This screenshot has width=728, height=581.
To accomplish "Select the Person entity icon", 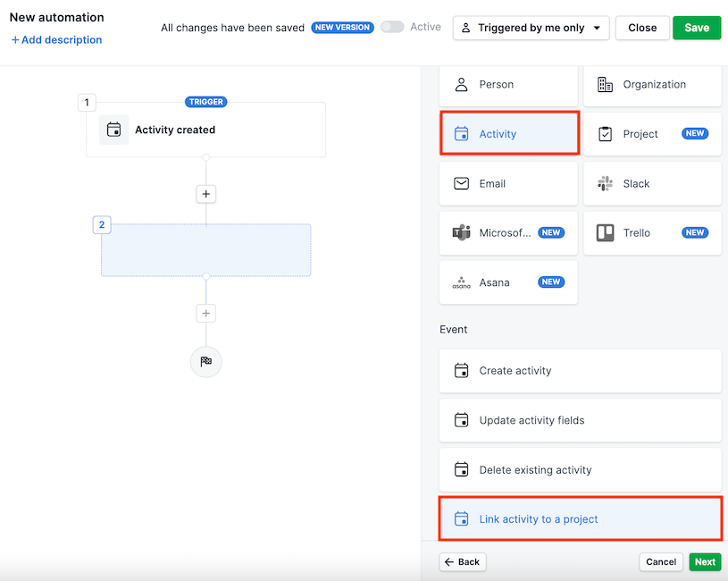I will pos(461,84).
